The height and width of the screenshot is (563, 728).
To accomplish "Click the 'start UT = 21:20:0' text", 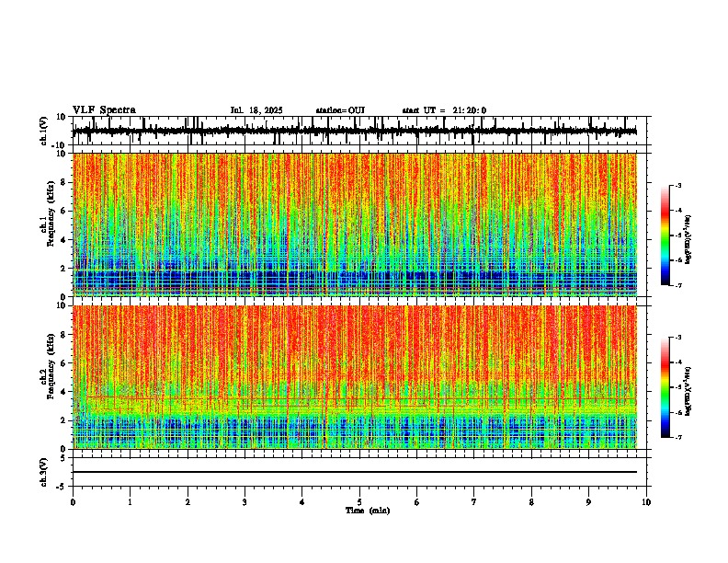I will [x=444, y=110].
